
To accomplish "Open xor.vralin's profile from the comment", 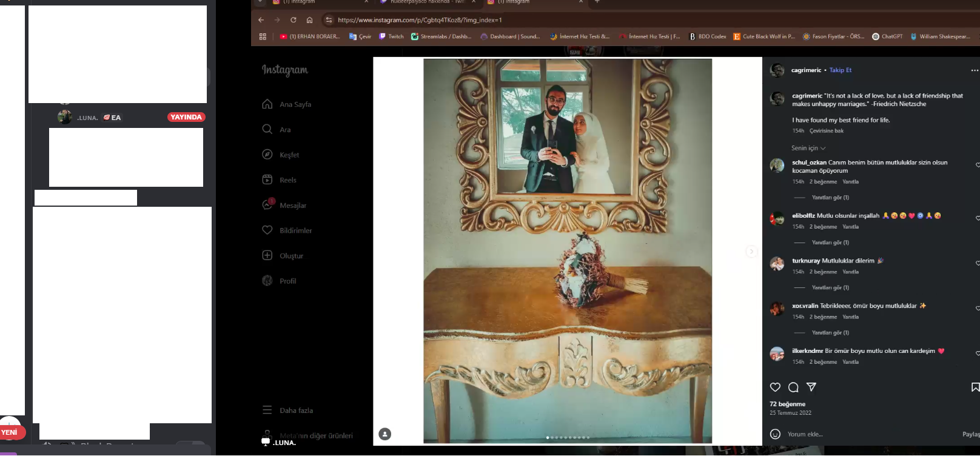I will (805, 306).
